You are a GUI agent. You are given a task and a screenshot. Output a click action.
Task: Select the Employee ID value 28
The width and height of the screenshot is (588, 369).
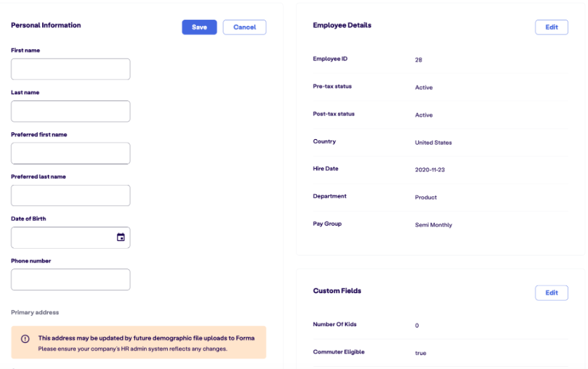419,60
